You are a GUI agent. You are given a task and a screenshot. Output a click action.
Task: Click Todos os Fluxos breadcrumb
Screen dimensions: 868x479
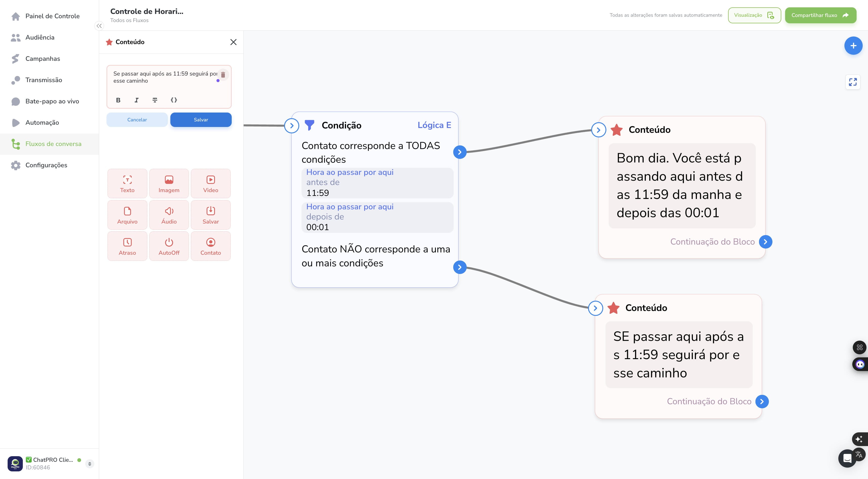click(x=129, y=20)
